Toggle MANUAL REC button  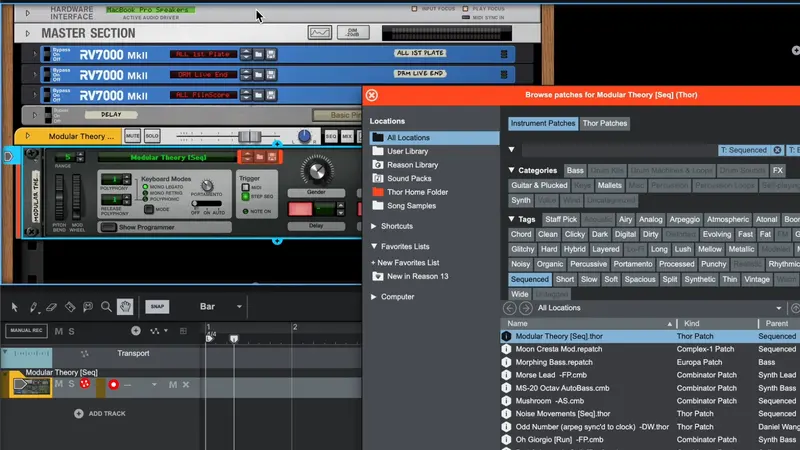pos(26,331)
